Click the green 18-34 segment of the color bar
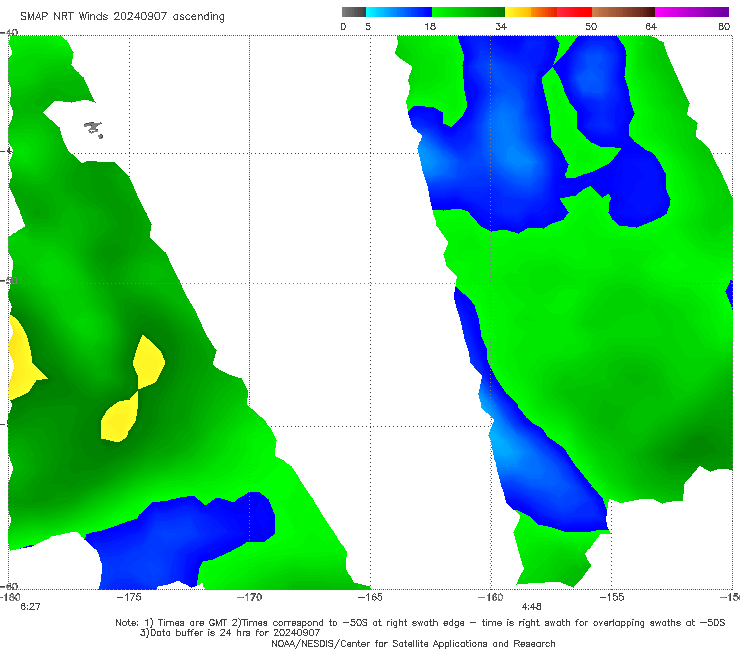Screen dimensions: 740x650 [x=468, y=12]
